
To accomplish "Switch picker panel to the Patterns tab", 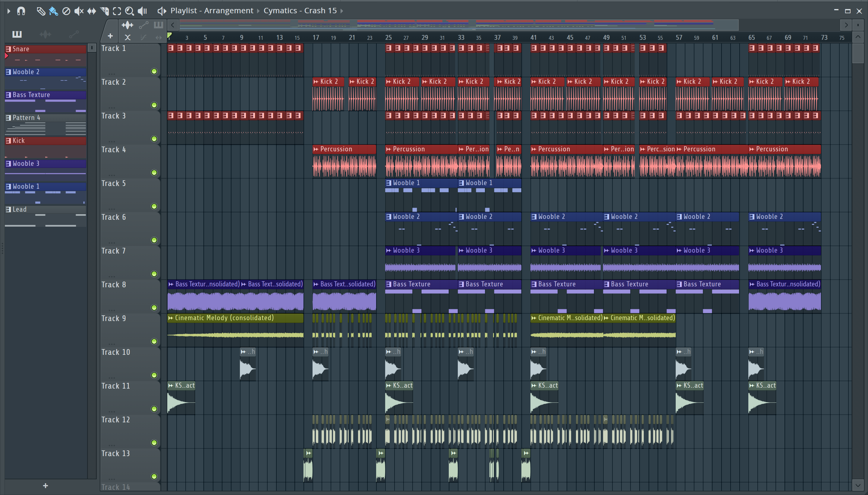I will click(17, 34).
